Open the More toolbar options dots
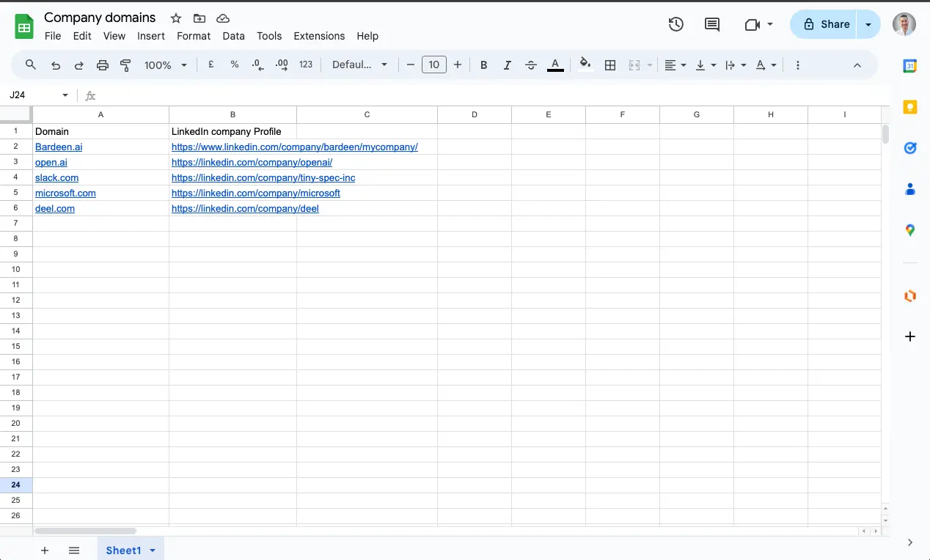Image resolution: width=930 pixels, height=560 pixels. (x=798, y=65)
